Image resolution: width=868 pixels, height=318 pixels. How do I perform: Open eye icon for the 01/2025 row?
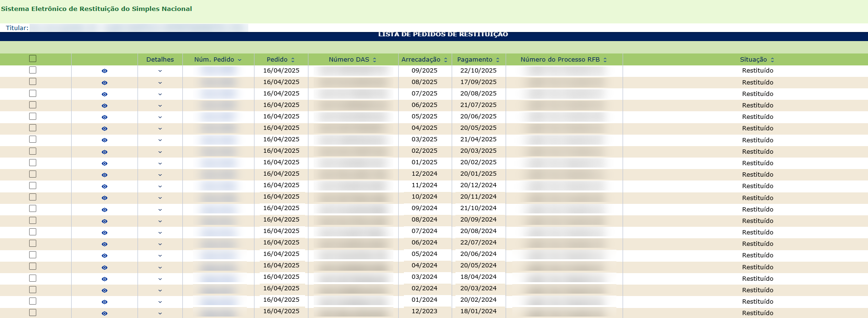(105, 163)
